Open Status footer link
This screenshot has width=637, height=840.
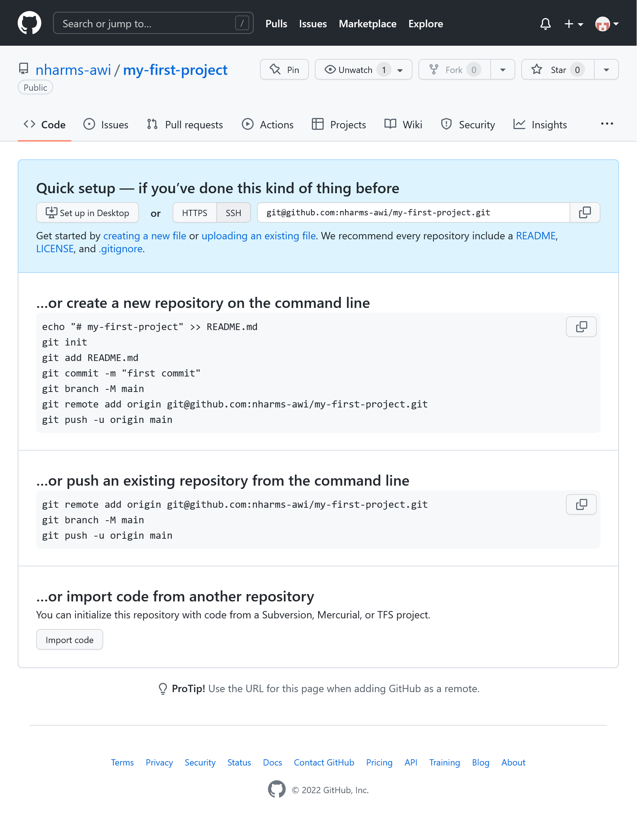pos(239,763)
